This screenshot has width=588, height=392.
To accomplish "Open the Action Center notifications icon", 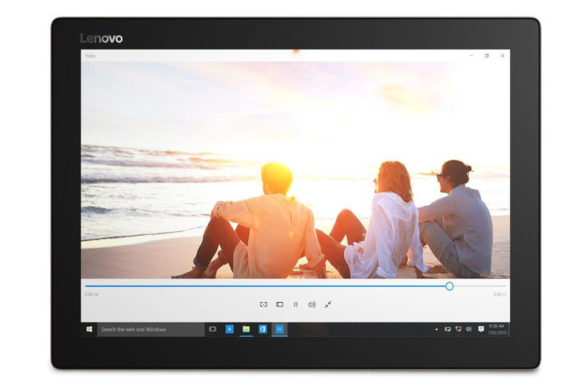I will tap(481, 329).
